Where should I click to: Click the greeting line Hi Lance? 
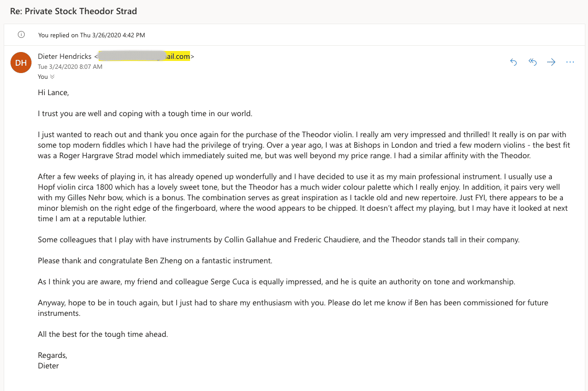[x=54, y=92]
